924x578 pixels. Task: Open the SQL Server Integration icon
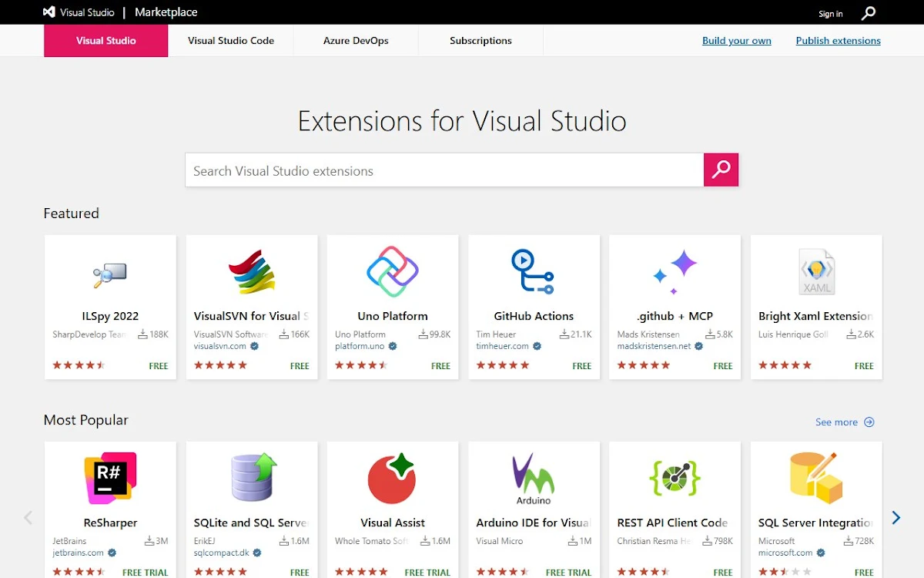(x=815, y=478)
